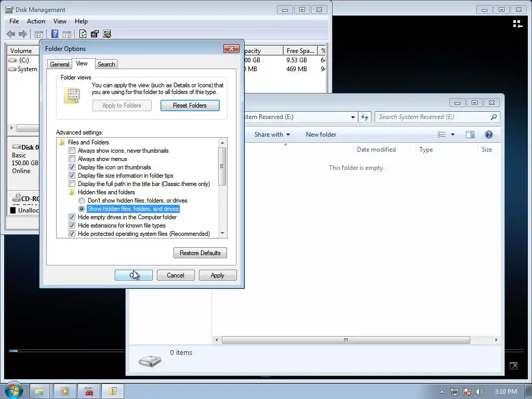Click the Show/Hide Action Pane toolbar icon
The width and height of the screenshot is (532, 399).
coord(67,34)
